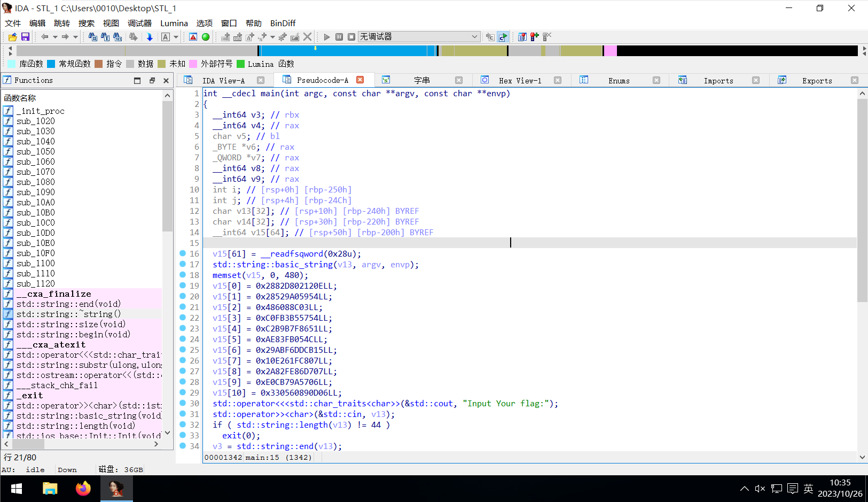868x502 pixels.
Task: Open the 跳转 menu
Action: (62, 24)
